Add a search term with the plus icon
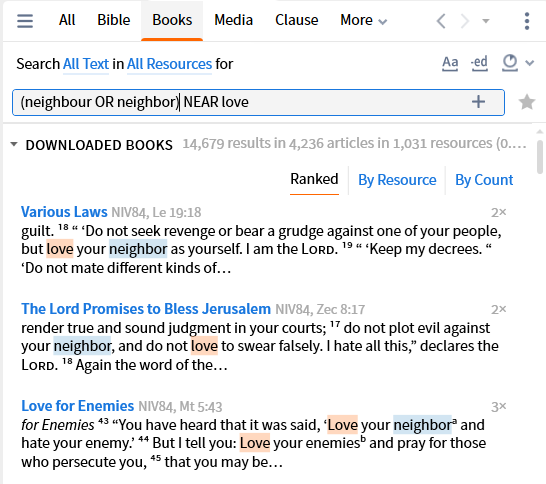 pos(478,102)
